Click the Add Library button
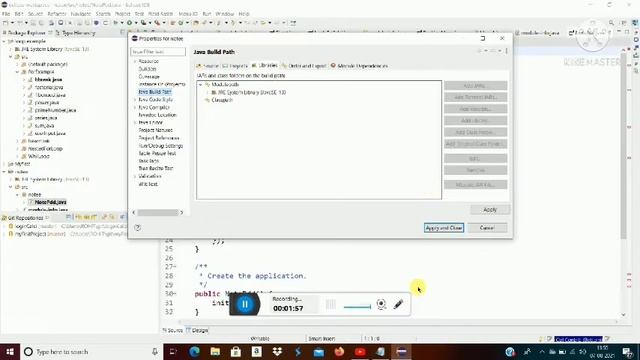 pyautogui.click(x=476, y=120)
